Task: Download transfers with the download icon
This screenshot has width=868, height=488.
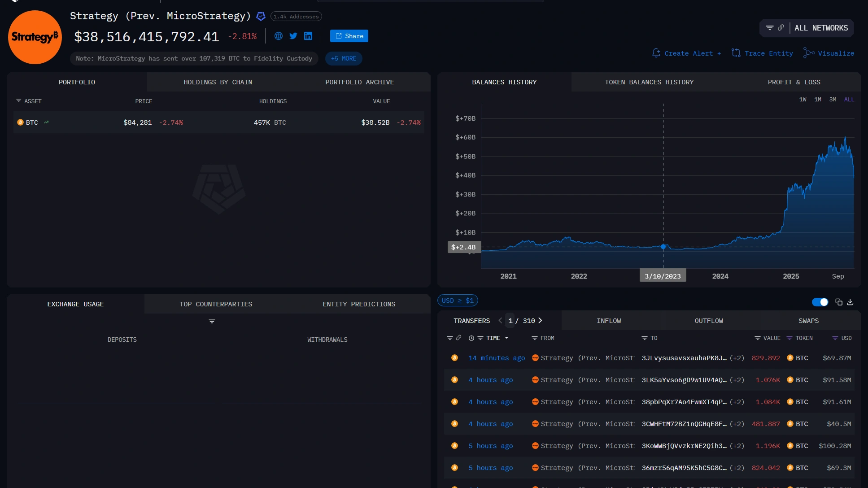Action: (850, 302)
